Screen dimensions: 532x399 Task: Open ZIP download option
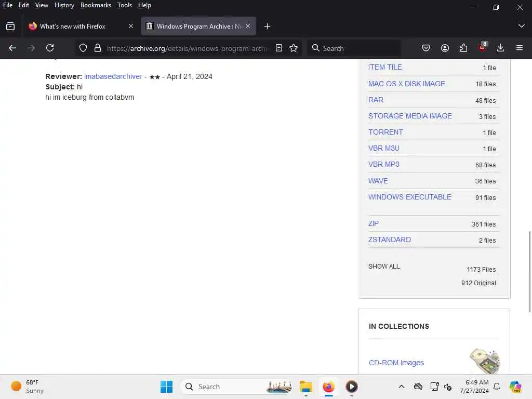coord(373,223)
